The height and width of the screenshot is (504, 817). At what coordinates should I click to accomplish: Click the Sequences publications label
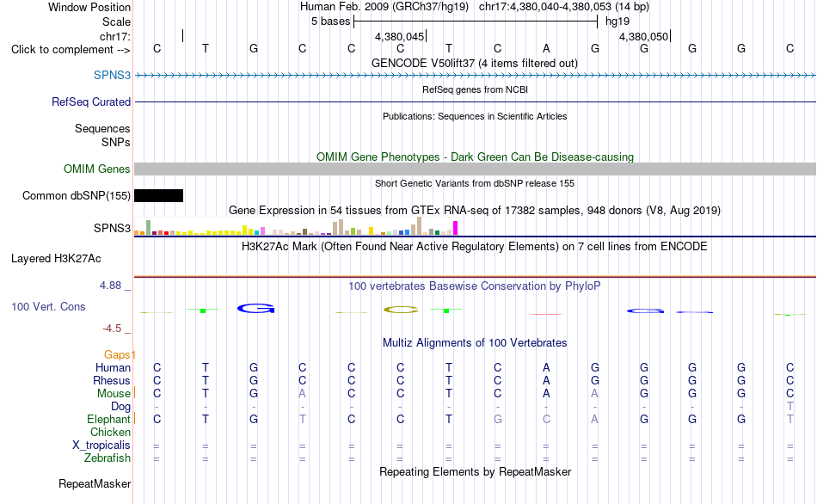[x=102, y=129]
